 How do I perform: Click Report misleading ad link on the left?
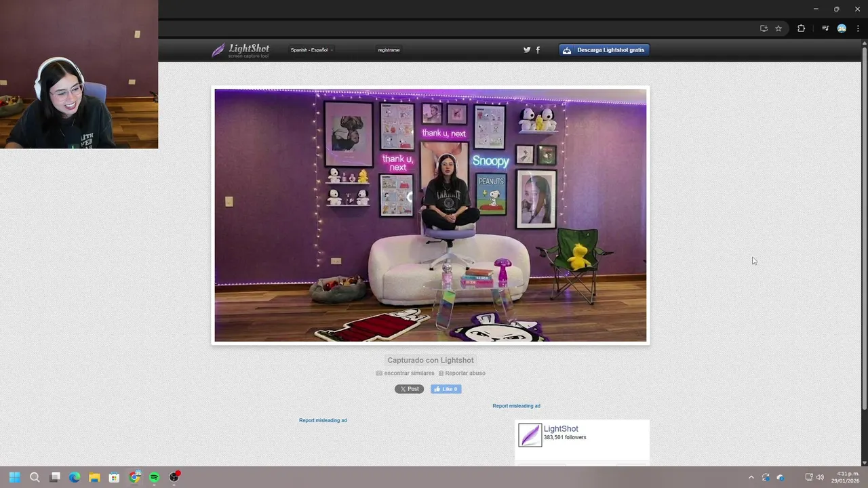pos(323,420)
